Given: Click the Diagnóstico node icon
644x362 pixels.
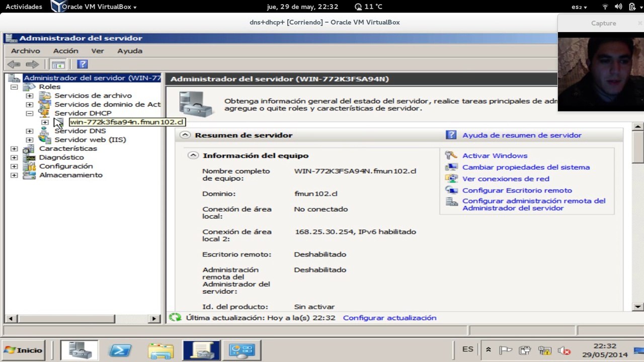Looking at the screenshot, I should point(30,157).
